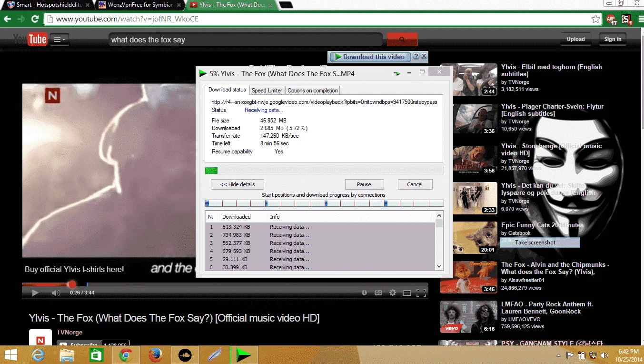Play the YouTube video

(x=35, y=293)
